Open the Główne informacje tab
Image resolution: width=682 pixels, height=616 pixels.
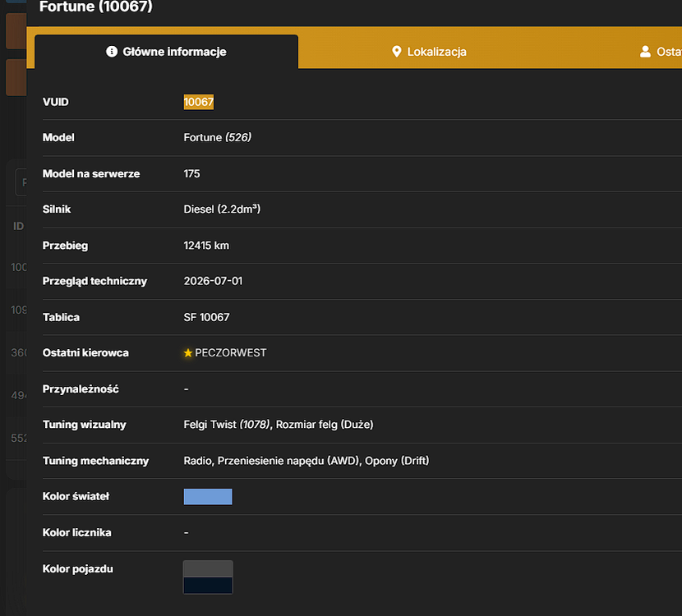166,52
